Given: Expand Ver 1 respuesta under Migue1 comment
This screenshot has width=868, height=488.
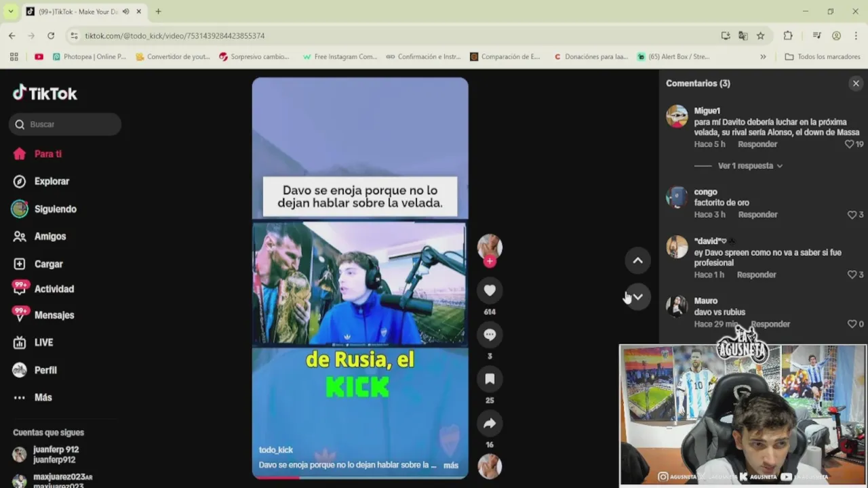Looking at the screenshot, I should click(x=750, y=165).
